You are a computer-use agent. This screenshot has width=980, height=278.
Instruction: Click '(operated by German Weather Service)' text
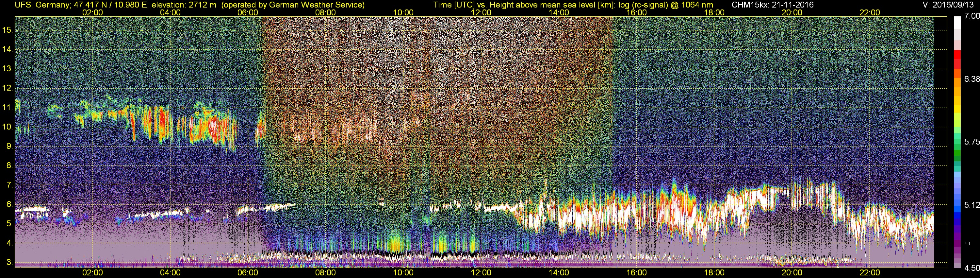click(x=293, y=5)
